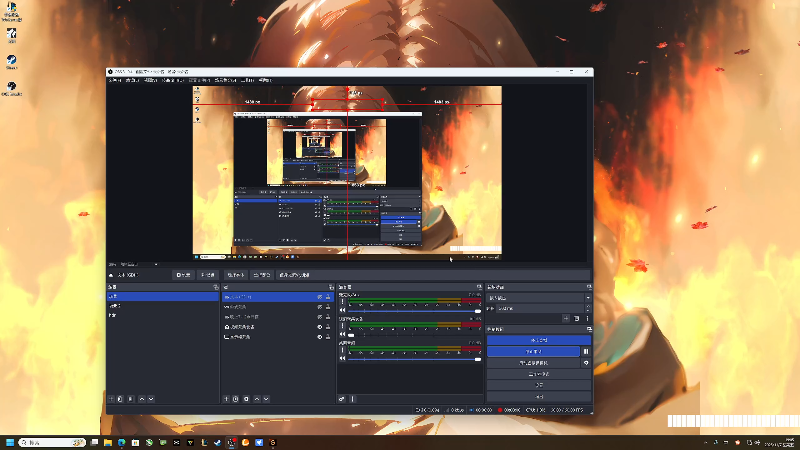Viewport: 800px width, 450px height.
Task: Open options menu for middle mixer channel
Action: coord(342,326)
